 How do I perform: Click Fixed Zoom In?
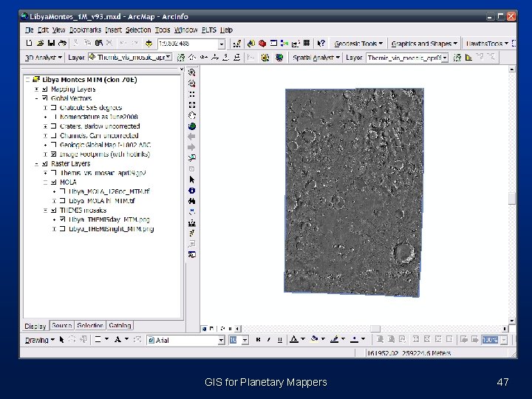(191, 94)
